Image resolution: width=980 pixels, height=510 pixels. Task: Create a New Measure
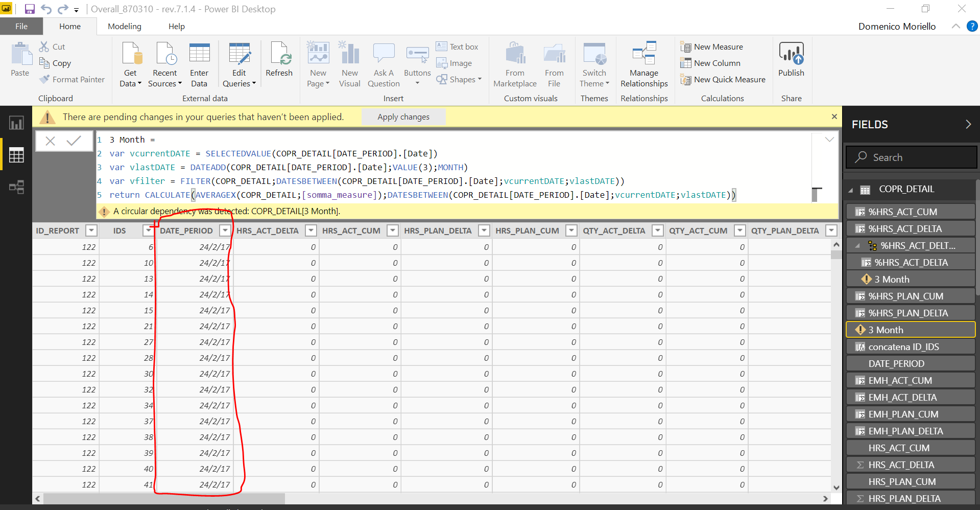coord(711,47)
